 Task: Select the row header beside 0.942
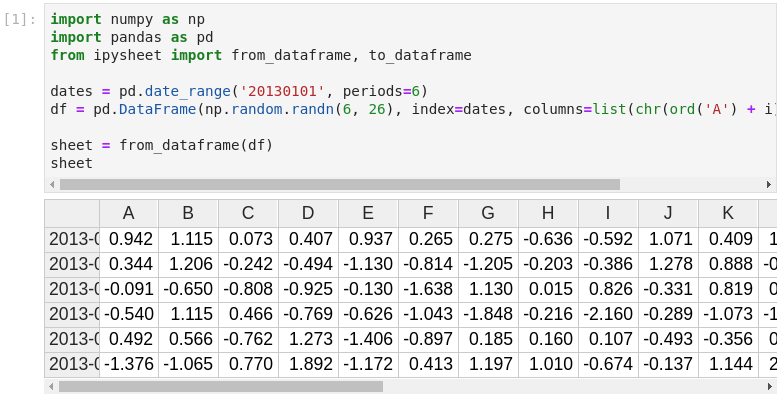tap(72, 239)
